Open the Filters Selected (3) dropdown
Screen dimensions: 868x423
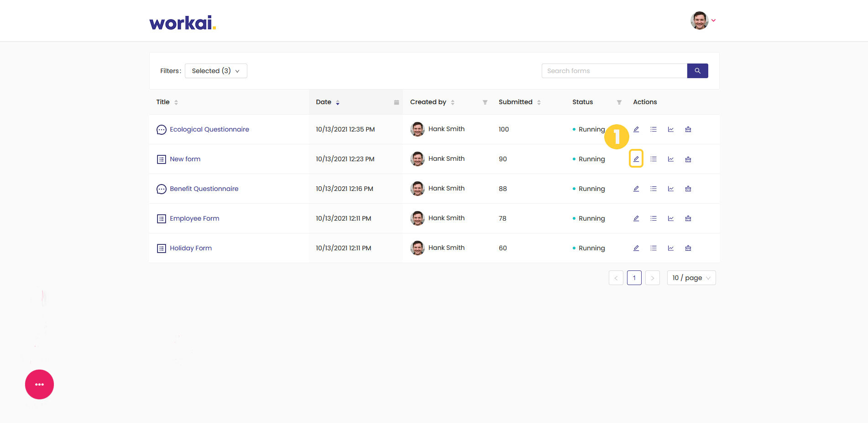216,71
